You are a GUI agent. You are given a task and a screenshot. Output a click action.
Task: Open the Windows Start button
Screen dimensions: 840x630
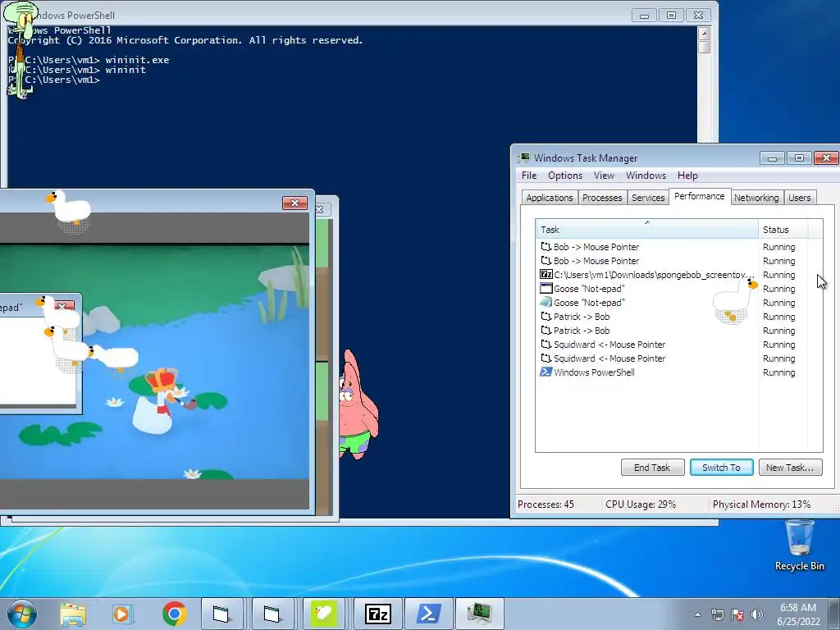tap(22, 614)
